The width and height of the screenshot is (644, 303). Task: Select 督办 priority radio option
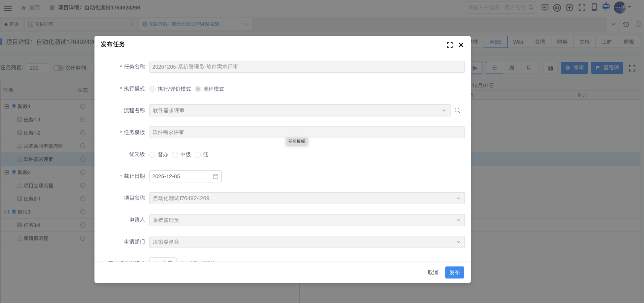coord(152,155)
